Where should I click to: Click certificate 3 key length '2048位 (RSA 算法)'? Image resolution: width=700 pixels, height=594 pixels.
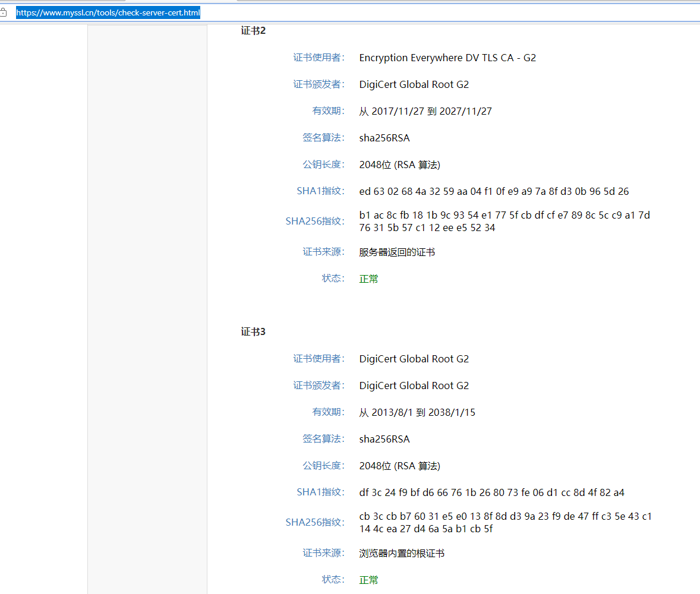pyautogui.click(x=399, y=466)
